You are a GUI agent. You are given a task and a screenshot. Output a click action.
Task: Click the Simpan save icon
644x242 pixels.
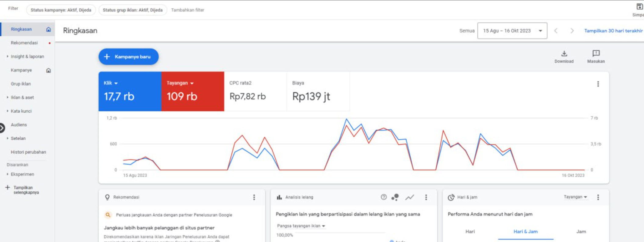point(639,7)
